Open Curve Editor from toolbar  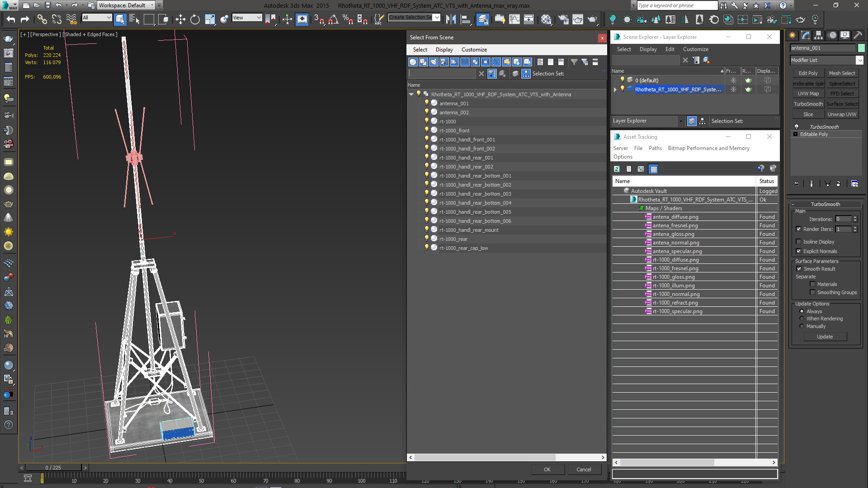514,19
